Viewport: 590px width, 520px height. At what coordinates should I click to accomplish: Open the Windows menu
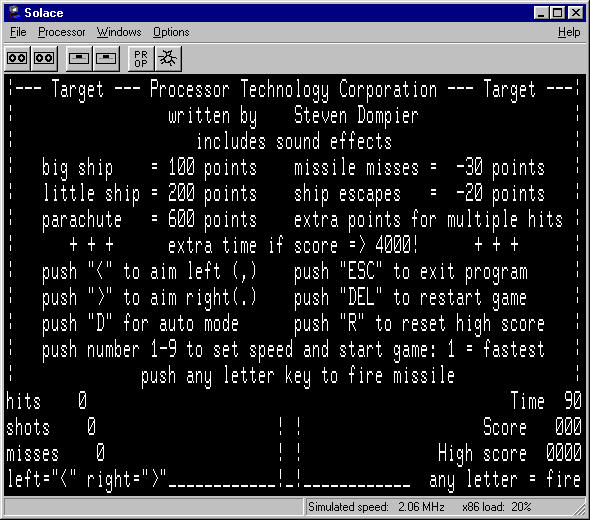119,32
